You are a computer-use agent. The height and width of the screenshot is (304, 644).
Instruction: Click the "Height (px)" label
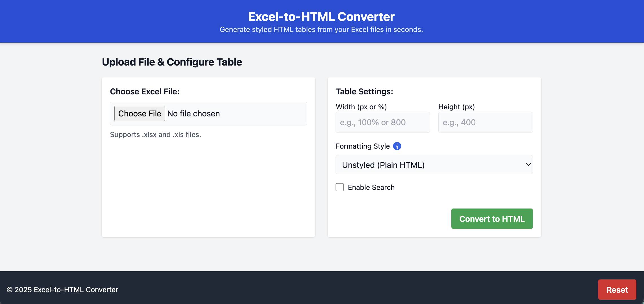(456, 107)
